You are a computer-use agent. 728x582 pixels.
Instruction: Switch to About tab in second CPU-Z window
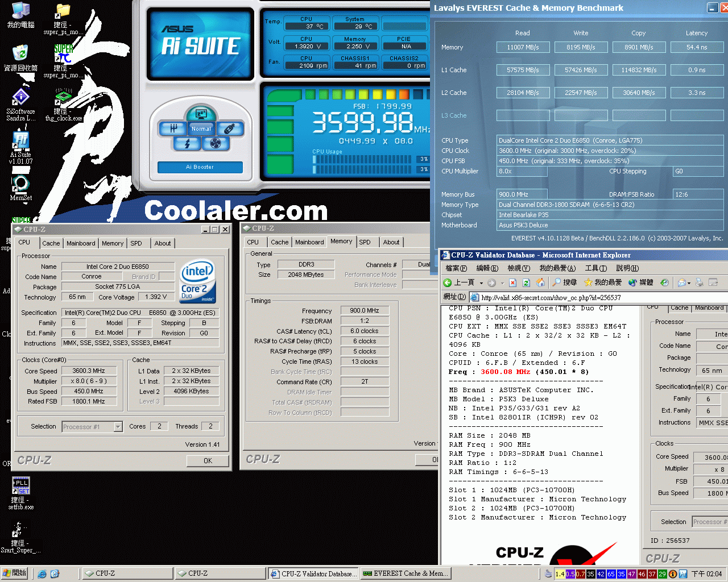point(391,242)
